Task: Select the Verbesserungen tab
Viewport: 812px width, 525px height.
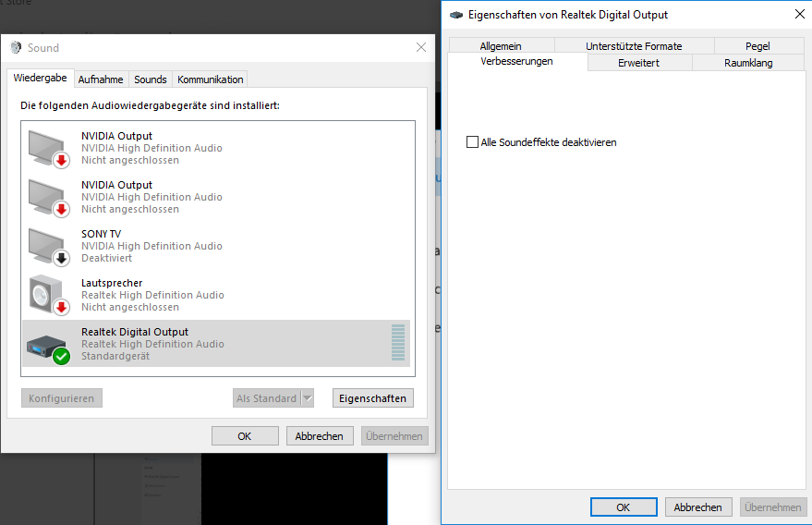Action: 516,61
